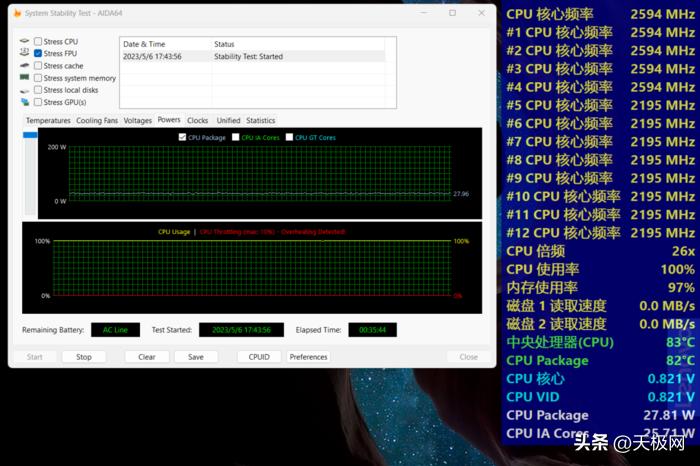
Task: Click the CPU 使用率 100% overlay row
Action: [600, 269]
